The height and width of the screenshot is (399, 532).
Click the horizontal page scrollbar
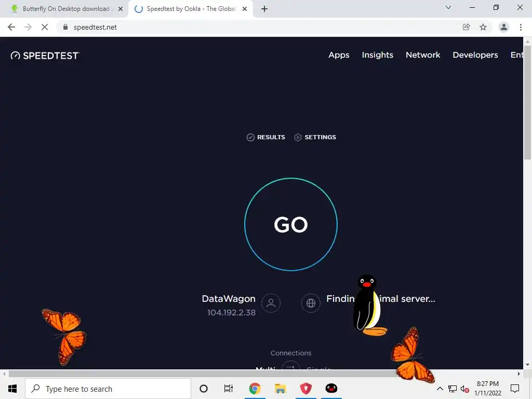(204, 374)
